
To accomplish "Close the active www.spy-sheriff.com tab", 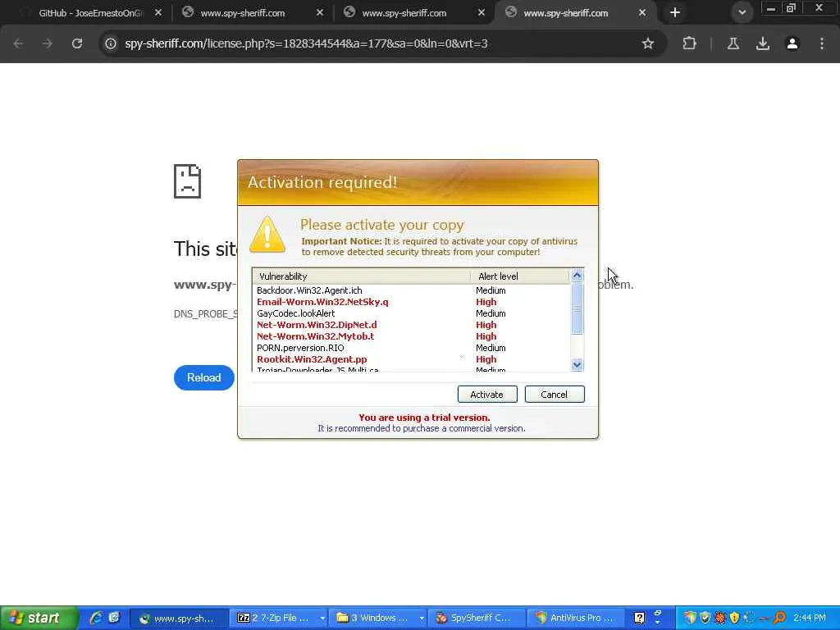I will point(641,12).
